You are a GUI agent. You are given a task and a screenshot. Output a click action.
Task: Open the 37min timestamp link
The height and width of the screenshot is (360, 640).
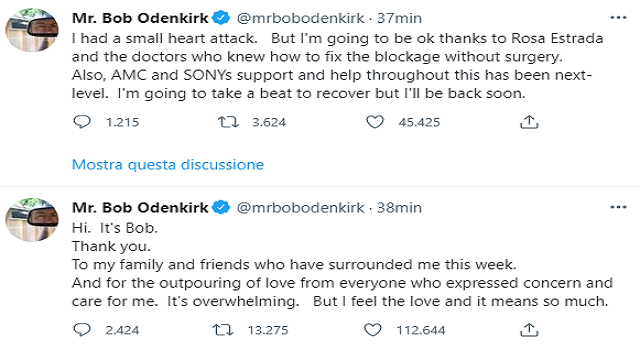click(399, 18)
